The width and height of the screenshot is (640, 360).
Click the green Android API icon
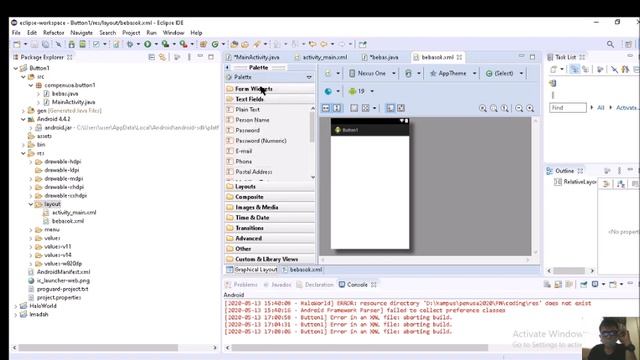(x=352, y=91)
